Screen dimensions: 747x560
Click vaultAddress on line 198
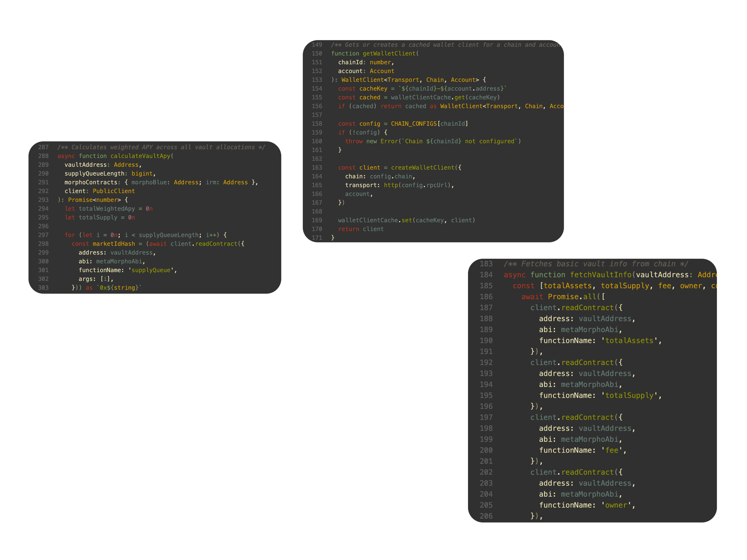click(605, 428)
